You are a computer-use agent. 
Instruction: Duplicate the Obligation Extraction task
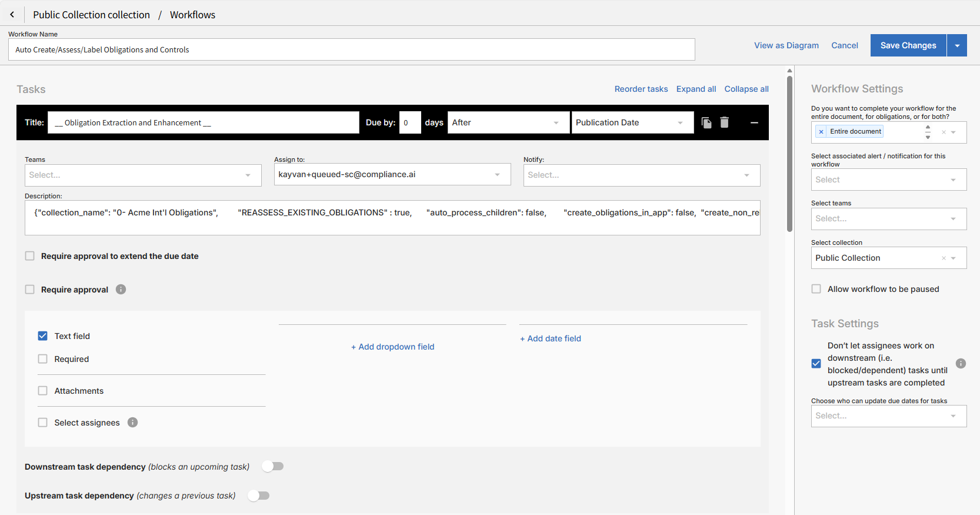[706, 122]
